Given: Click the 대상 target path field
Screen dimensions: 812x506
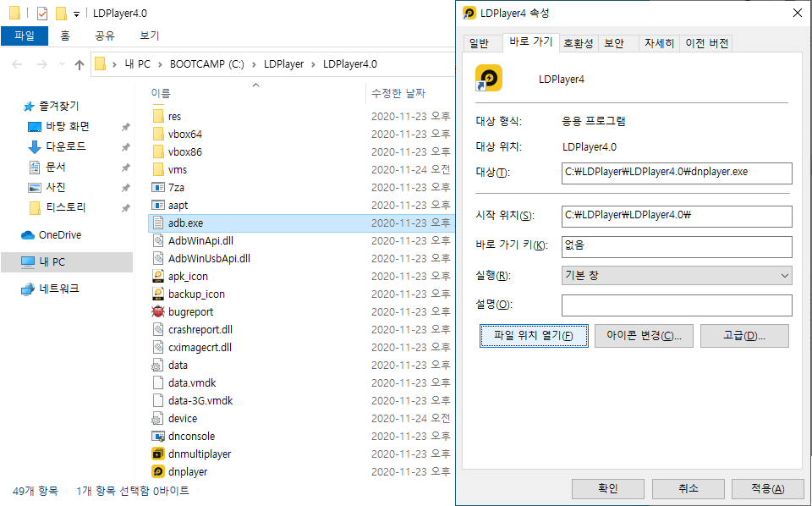Looking at the screenshot, I should 677,173.
